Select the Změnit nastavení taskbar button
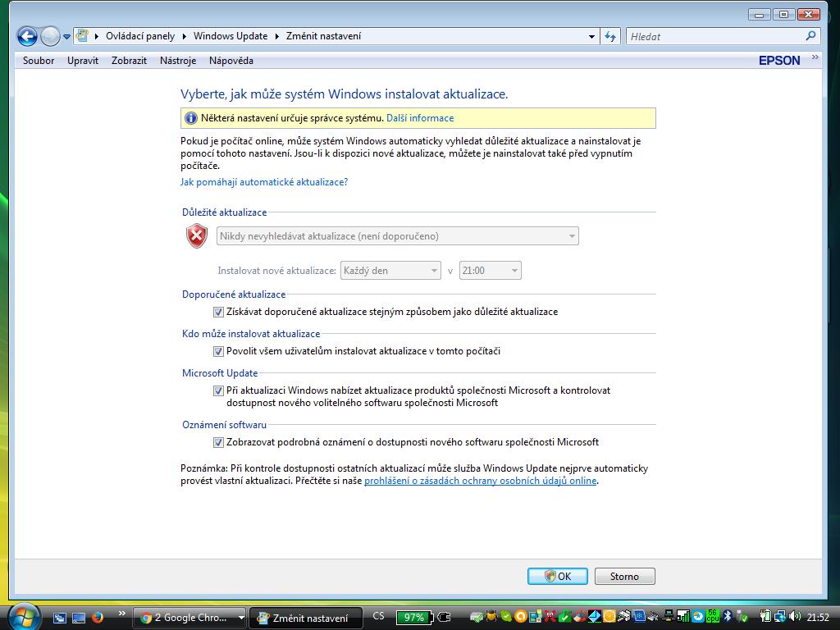The height and width of the screenshot is (630, 840). point(306,618)
